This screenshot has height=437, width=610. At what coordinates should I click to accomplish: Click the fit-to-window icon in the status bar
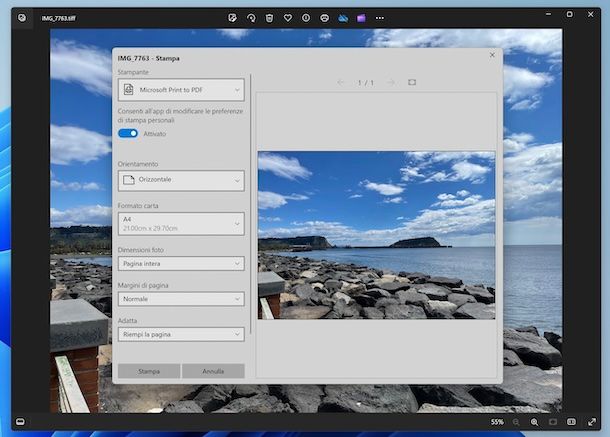[553, 422]
